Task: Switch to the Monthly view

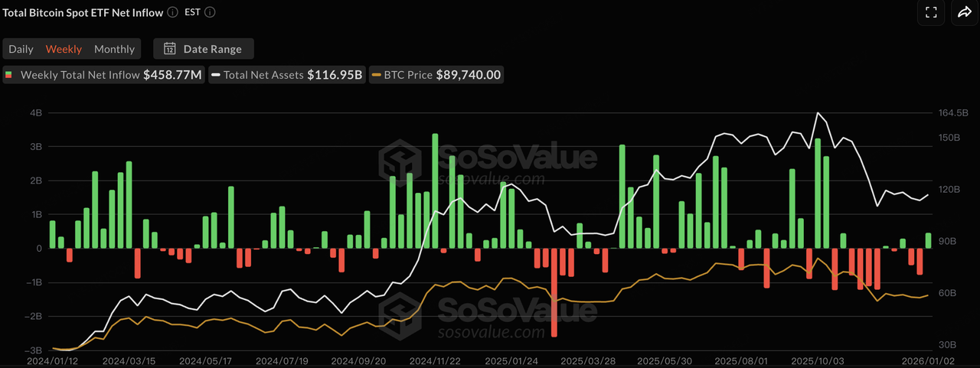Action: (114, 49)
